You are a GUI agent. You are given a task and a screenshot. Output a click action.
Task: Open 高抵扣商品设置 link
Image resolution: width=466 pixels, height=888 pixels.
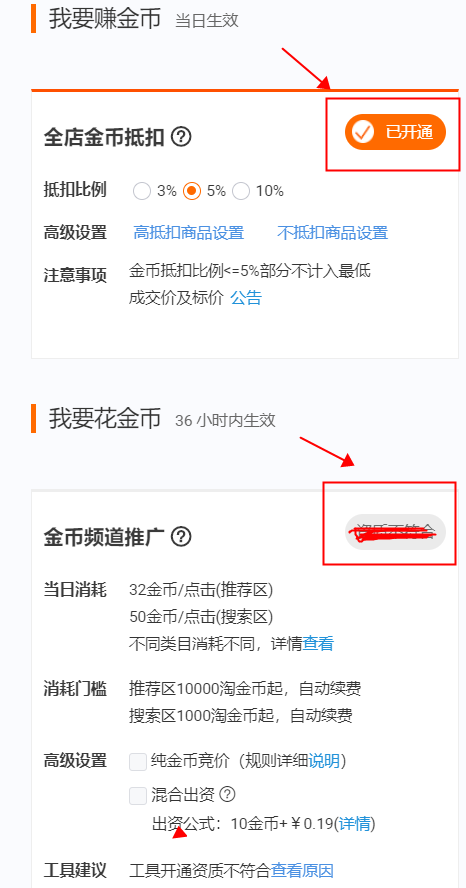click(189, 233)
